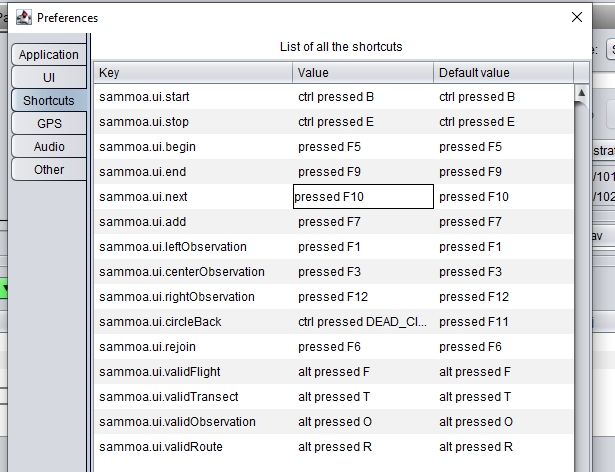Click the Value column header
The image size is (615, 472).
[x=363, y=73]
